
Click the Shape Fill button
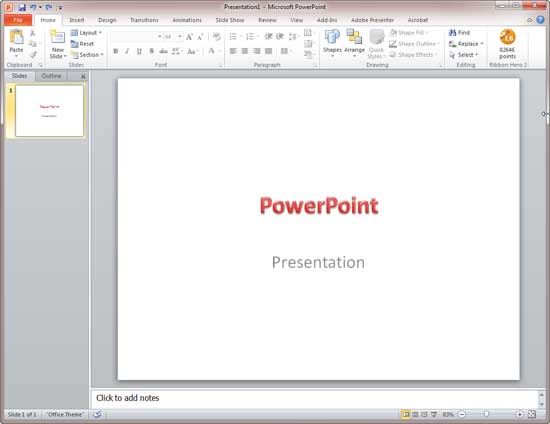(x=409, y=33)
